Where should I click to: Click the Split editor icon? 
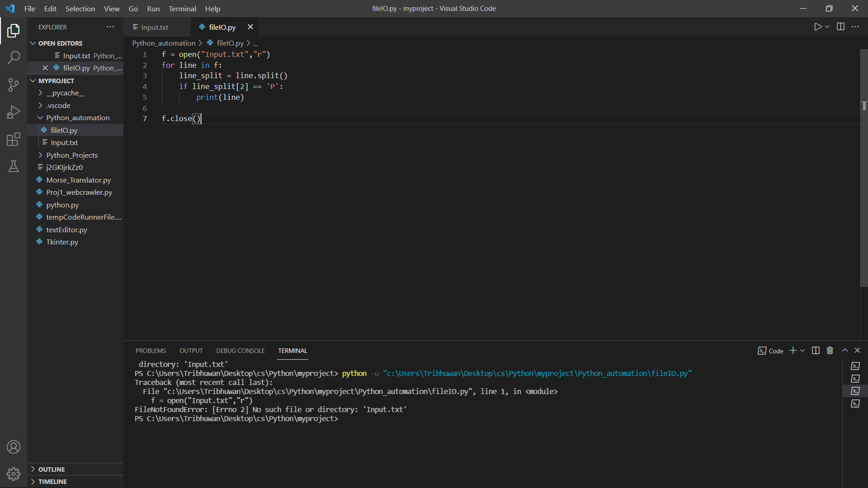point(840,27)
